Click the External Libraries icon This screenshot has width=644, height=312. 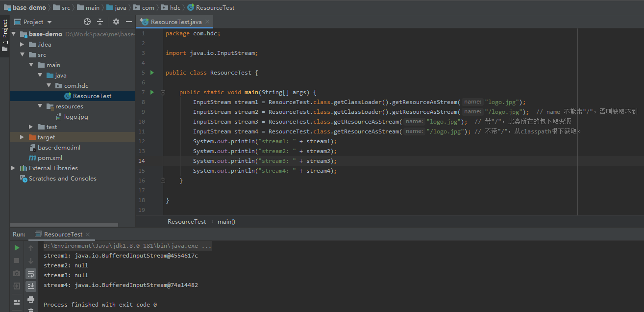[x=23, y=168]
